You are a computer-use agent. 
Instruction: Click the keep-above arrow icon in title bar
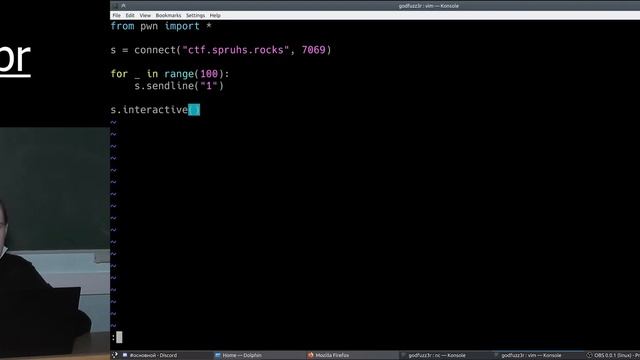(123, 6)
